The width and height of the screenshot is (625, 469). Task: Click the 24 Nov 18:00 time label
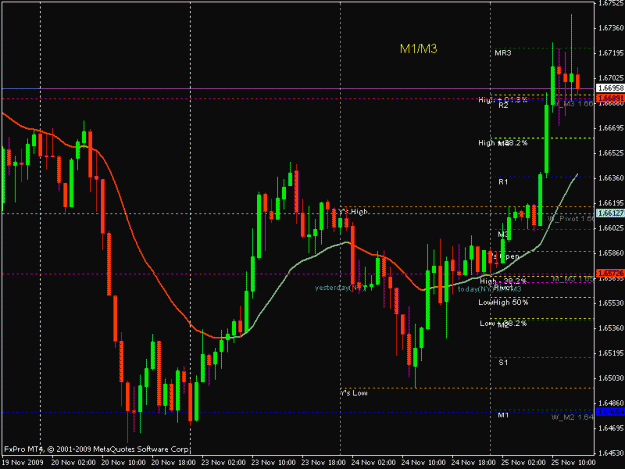474,462
